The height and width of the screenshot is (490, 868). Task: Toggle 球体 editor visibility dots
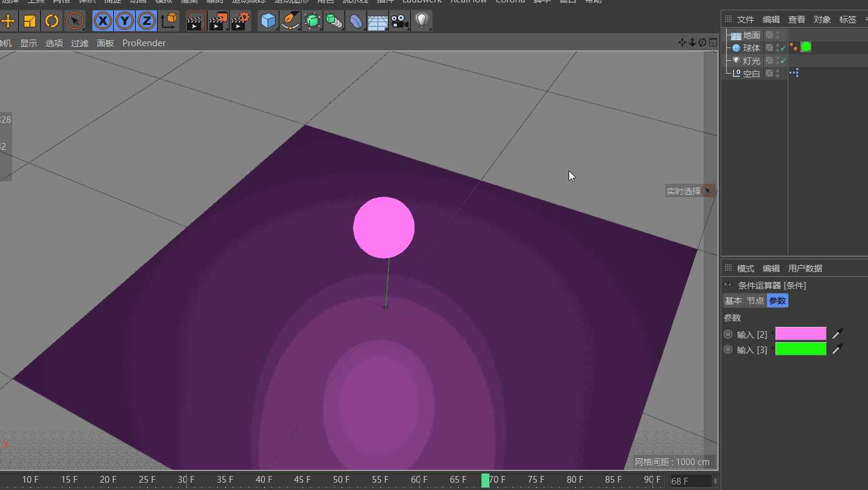tap(778, 47)
